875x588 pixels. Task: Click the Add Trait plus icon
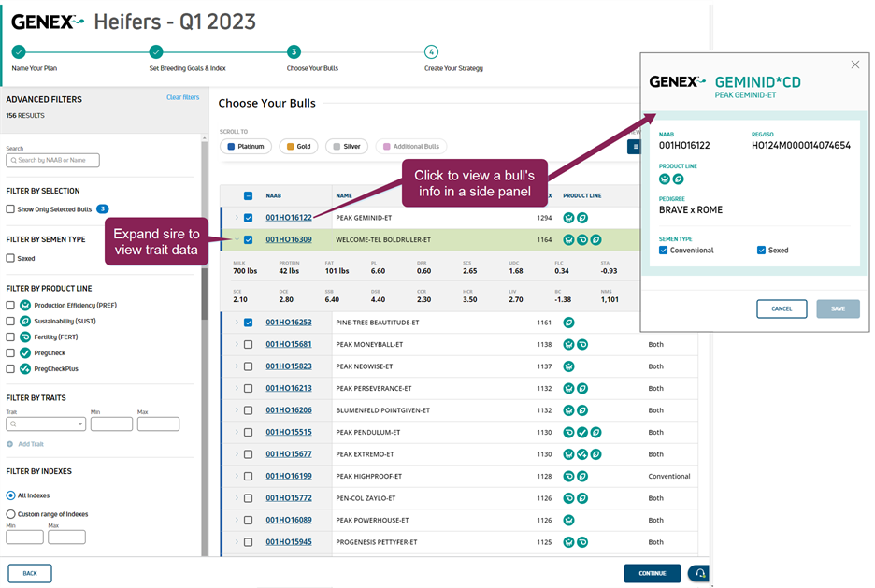pyautogui.click(x=9, y=444)
